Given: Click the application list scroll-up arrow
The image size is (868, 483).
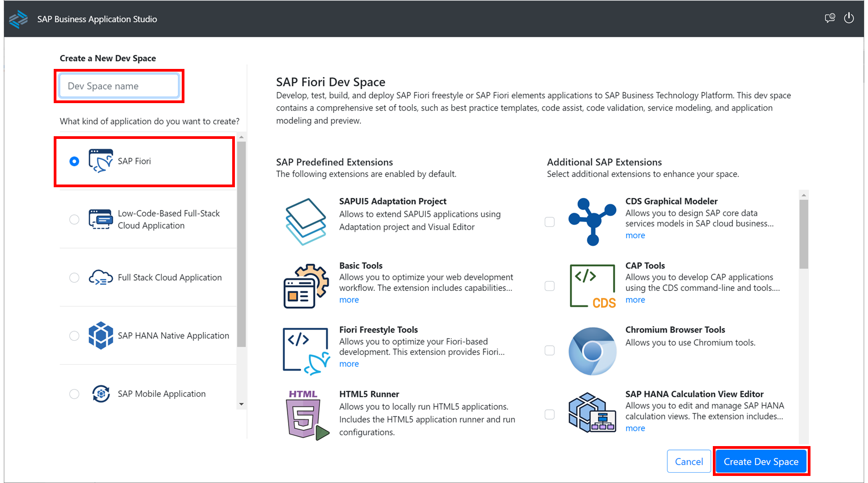Looking at the screenshot, I should [x=241, y=137].
